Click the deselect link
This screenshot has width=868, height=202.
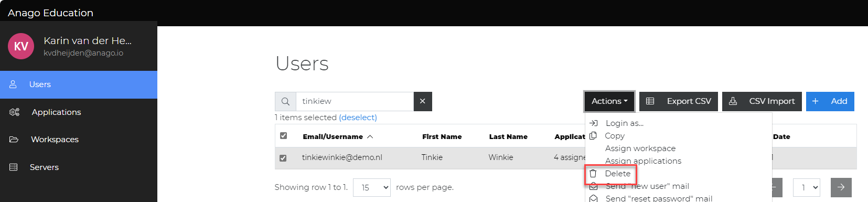(358, 118)
